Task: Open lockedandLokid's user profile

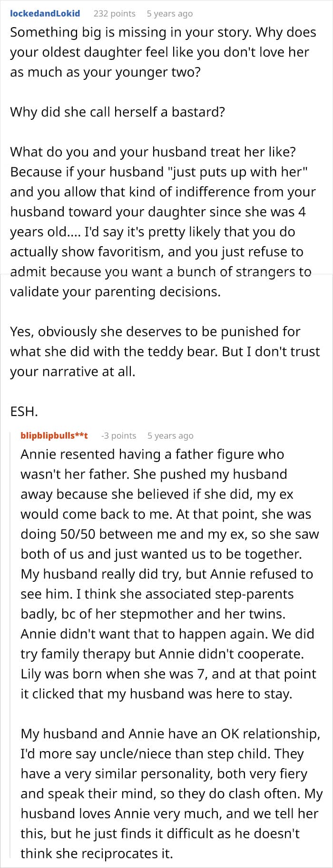Action: [x=45, y=13]
